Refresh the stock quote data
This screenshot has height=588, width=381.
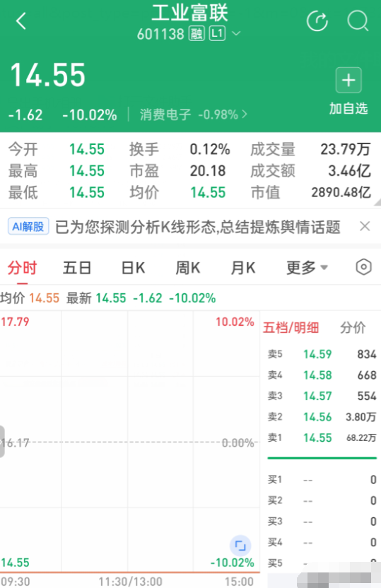317,21
